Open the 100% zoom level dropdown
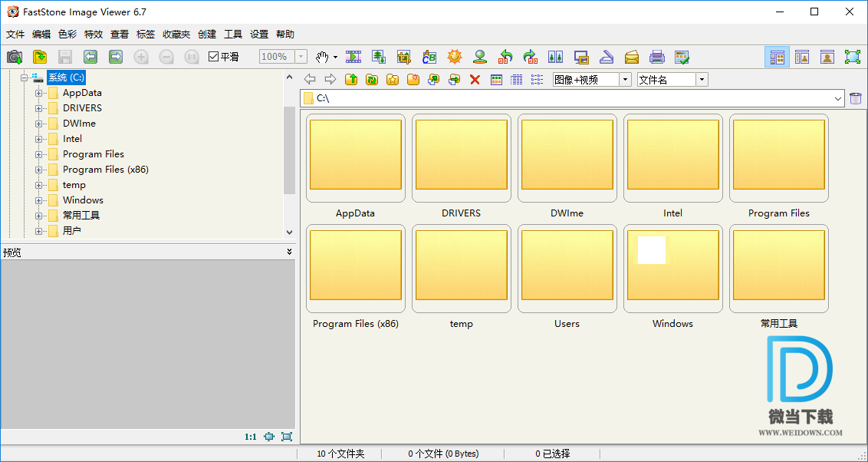The height and width of the screenshot is (462, 868). pos(301,57)
